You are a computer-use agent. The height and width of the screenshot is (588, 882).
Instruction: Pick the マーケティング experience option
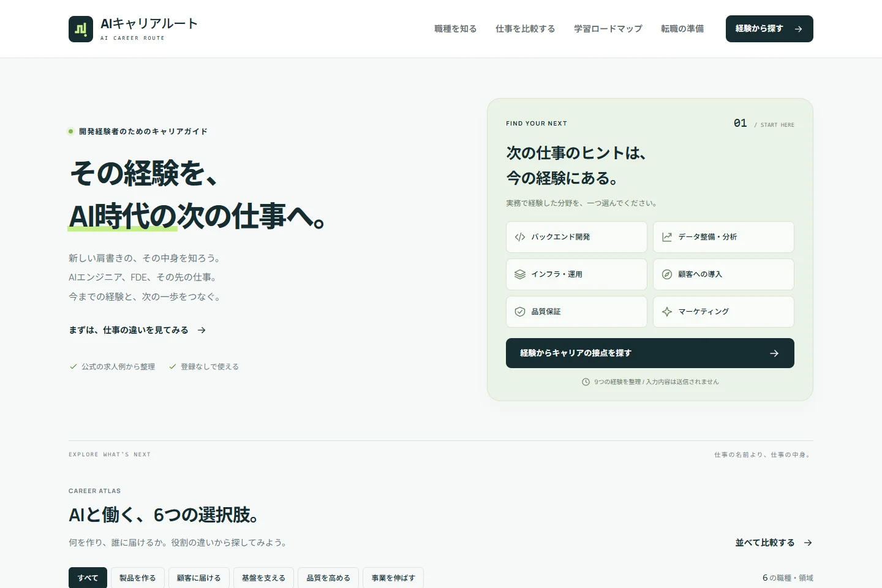click(723, 312)
